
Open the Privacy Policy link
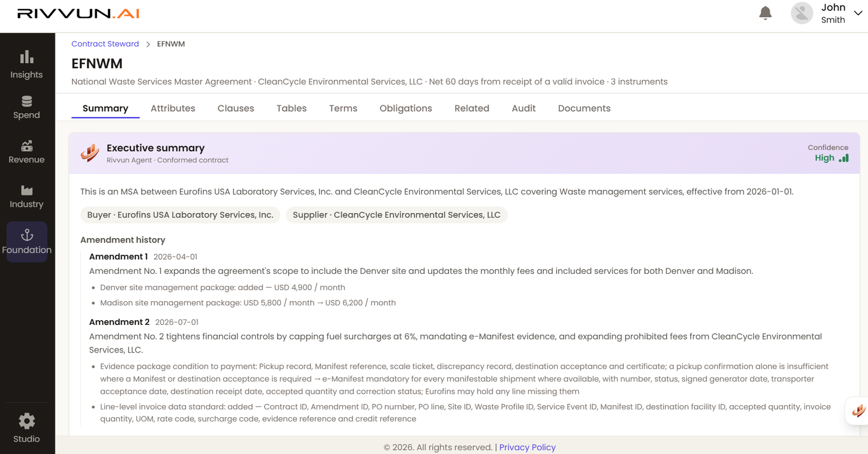pyautogui.click(x=527, y=447)
